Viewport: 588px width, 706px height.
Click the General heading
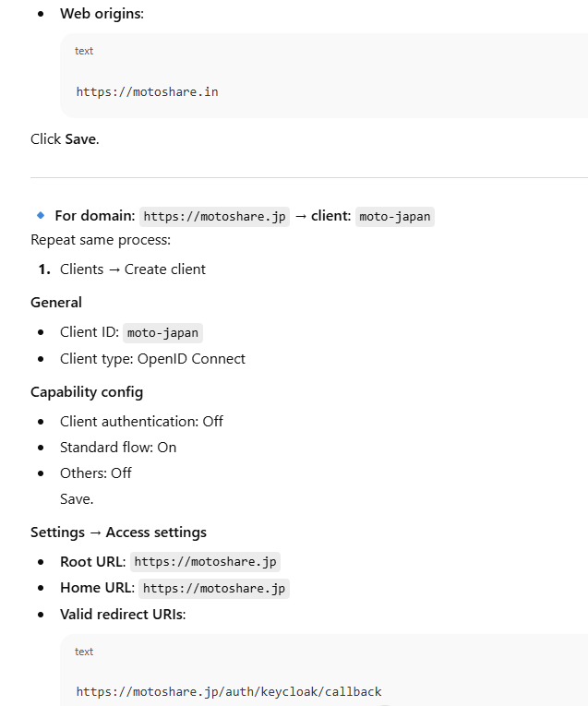(x=56, y=303)
